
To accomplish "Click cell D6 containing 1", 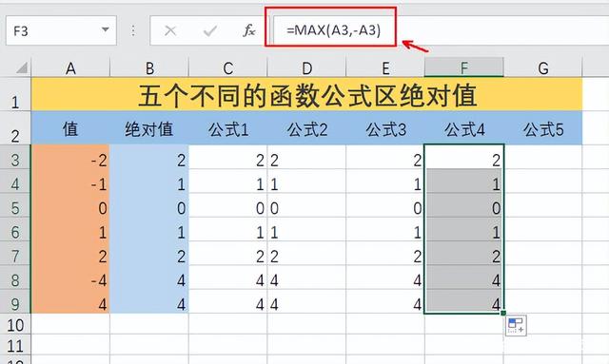I will (306, 229).
